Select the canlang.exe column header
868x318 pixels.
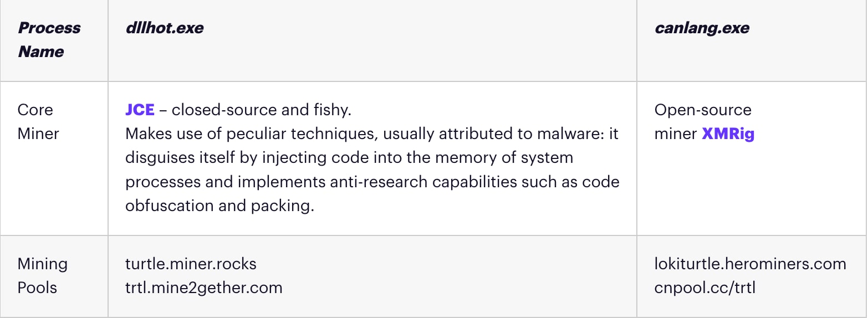[702, 28]
